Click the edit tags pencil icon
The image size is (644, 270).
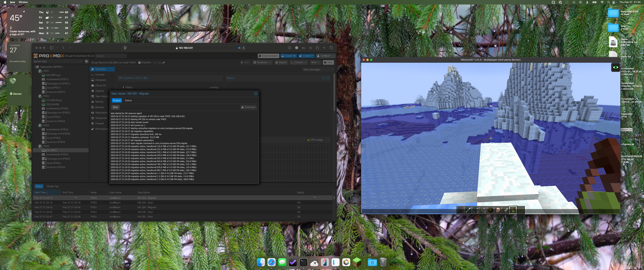click(164, 63)
